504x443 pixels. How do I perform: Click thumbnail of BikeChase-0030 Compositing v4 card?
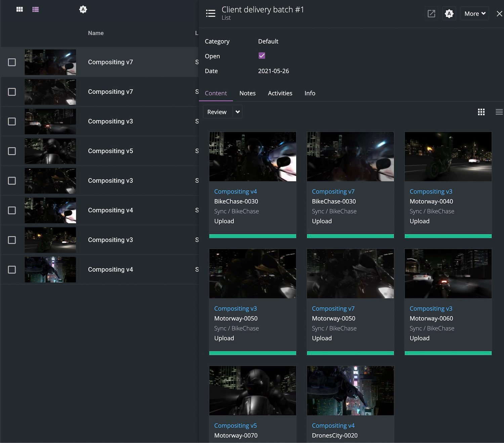(253, 156)
